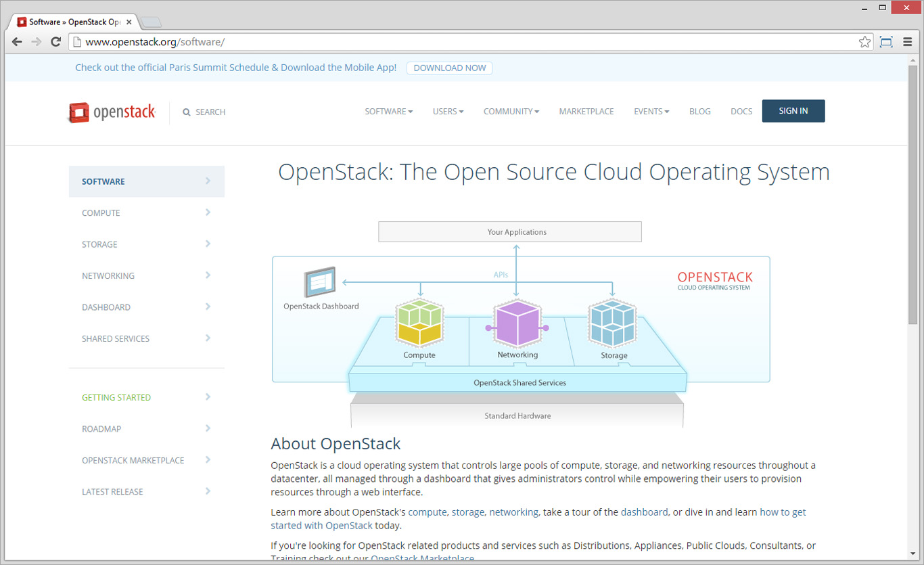
Task: Open LATEST RELEASE sidebar item
Action: click(x=147, y=492)
